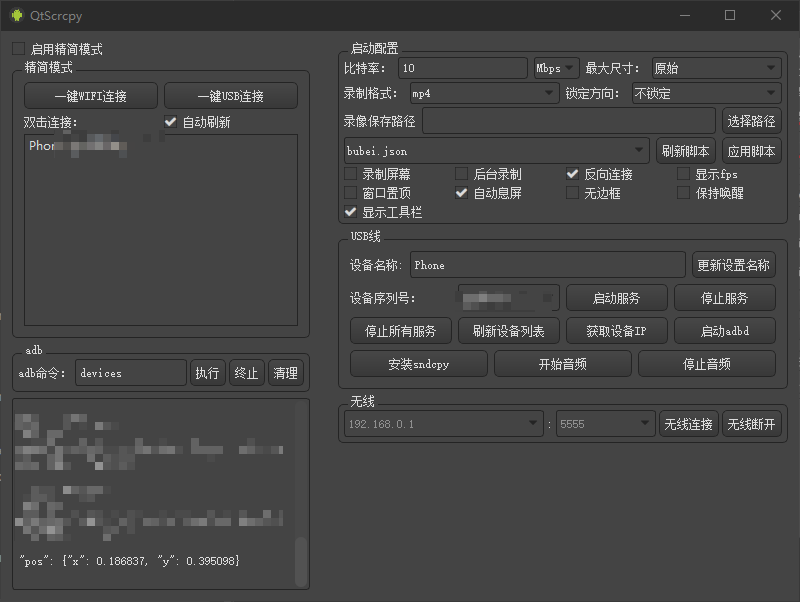Click the QtScrcpy Android app icon
This screenshot has height=602, width=800.
click(17, 15)
